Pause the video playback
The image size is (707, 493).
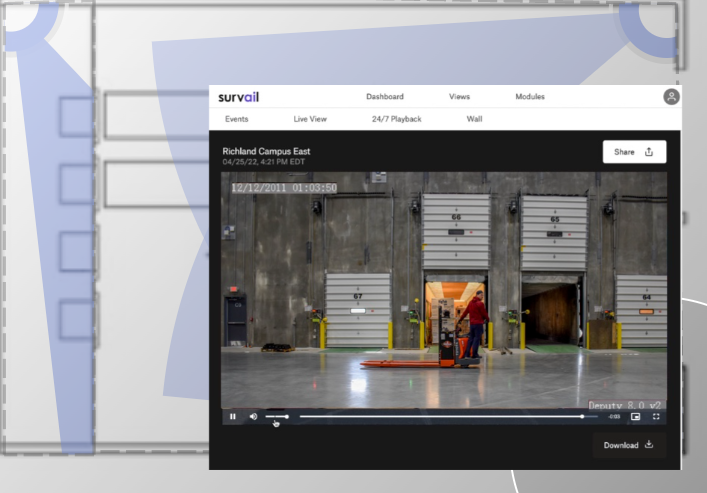click(x=233, y=416)
